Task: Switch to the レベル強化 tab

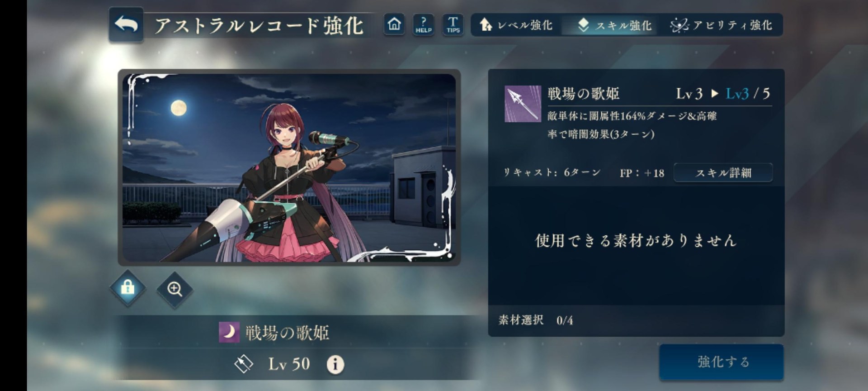Action: click(x=516, y=25)
